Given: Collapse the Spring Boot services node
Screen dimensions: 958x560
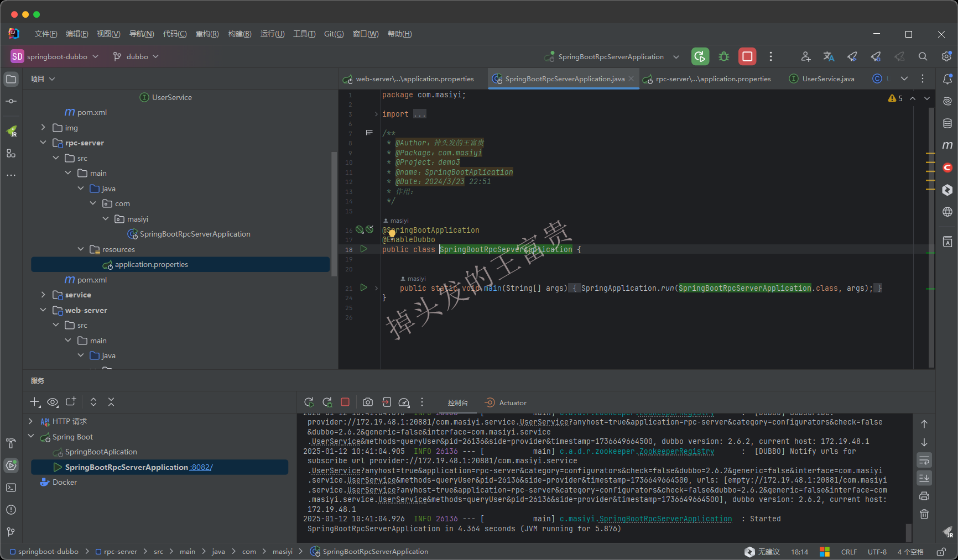Looking at the screenshot, I should (x=31, y=437).
